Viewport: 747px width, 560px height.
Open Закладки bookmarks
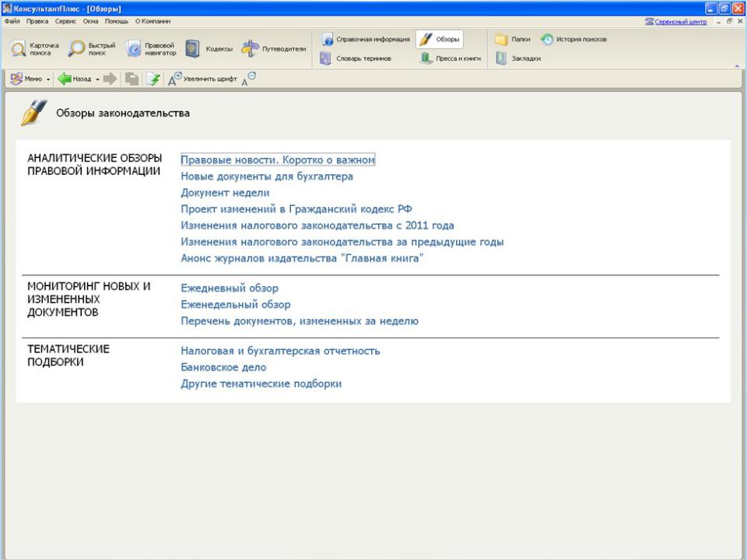click(x=518, y=58)
